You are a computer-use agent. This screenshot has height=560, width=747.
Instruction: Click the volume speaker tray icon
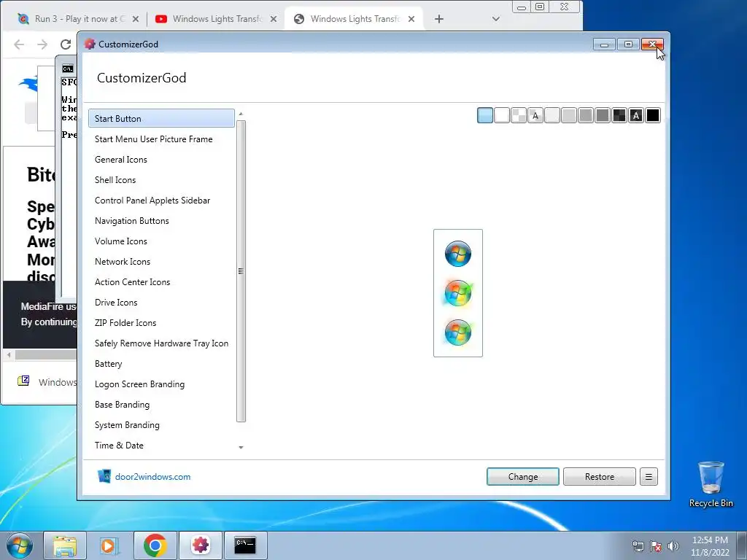(673, 546)
